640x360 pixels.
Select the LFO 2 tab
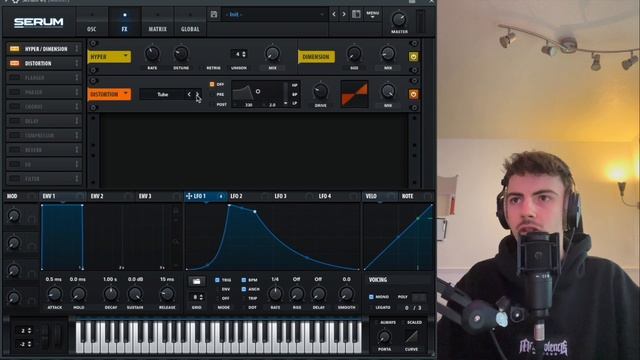click(249, 196)
